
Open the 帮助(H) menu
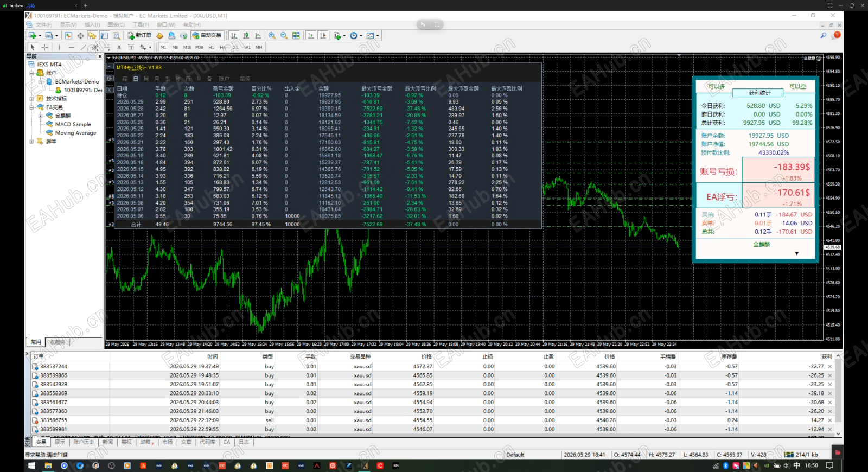pyautogui.click(x=192, y=25)
